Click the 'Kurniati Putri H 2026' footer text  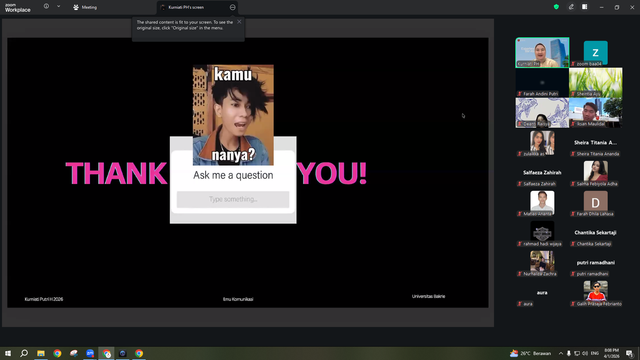44,299
